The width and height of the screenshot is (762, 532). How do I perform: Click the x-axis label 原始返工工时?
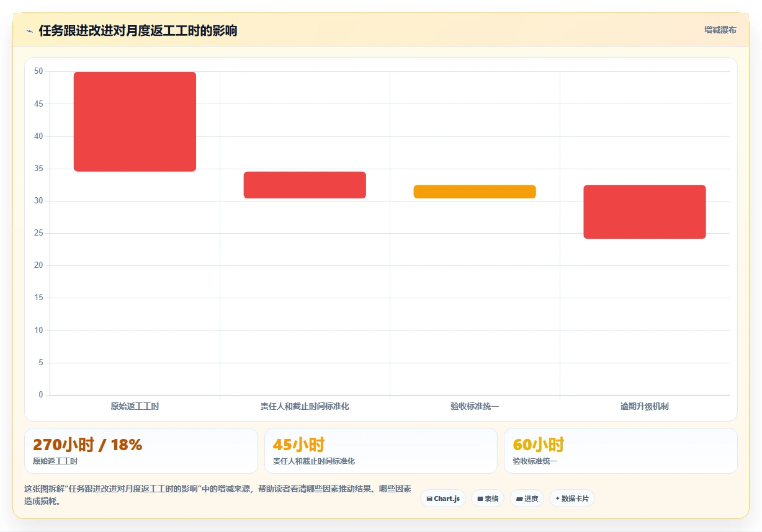[135, 407]
